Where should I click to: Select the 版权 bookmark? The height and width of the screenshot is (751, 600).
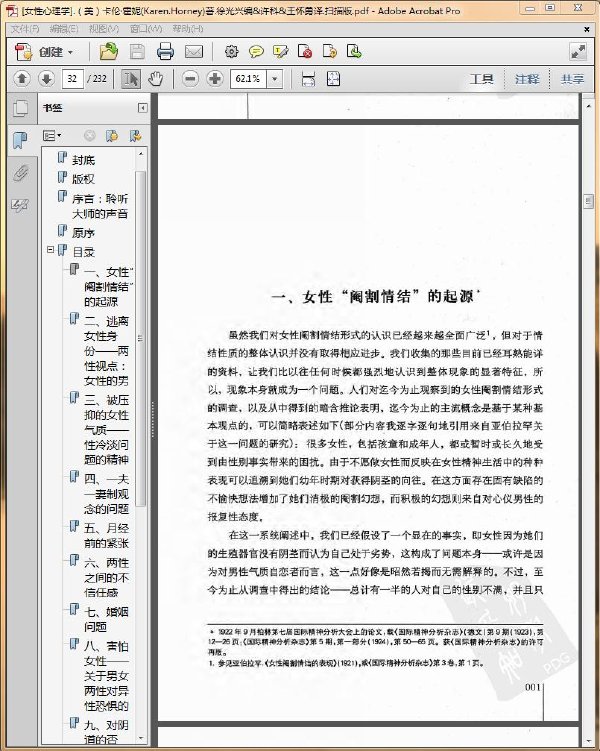pos(83,179)
